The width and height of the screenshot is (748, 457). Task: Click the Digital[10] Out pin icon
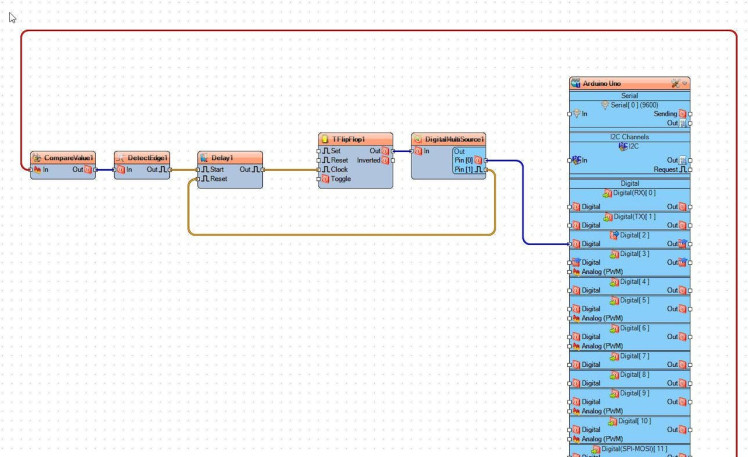[x=683, y=430]
